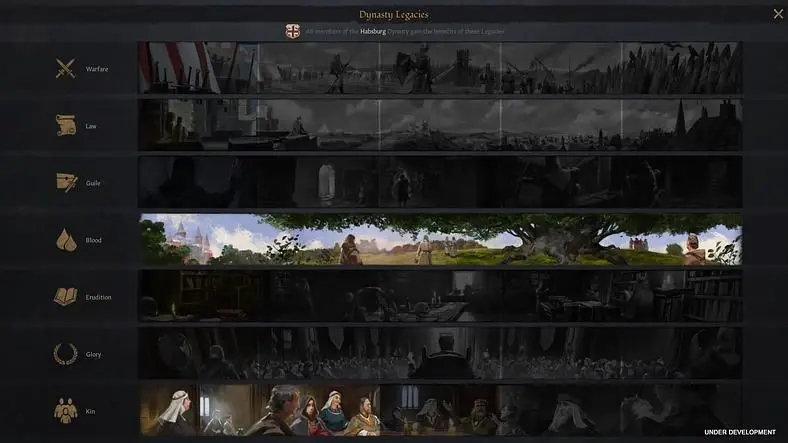Click the "Glory" legacy label
Image resolution: width=788 pixels, height=443 pixels.
click(x=93, y=354)
